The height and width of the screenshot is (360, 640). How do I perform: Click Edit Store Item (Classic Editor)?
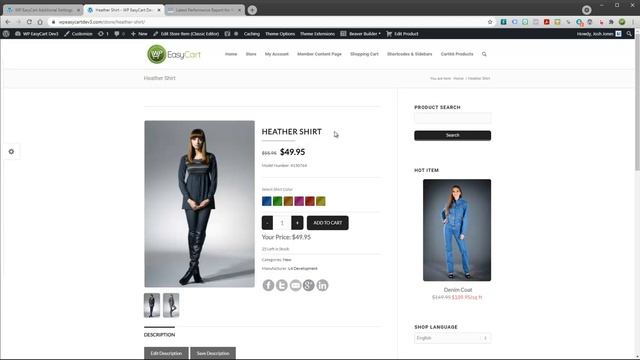coord(186,34)
